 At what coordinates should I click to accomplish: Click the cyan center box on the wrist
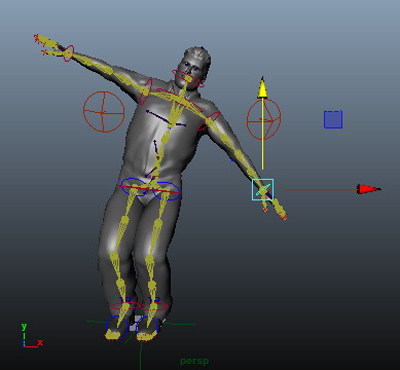(x=263, y=190)
